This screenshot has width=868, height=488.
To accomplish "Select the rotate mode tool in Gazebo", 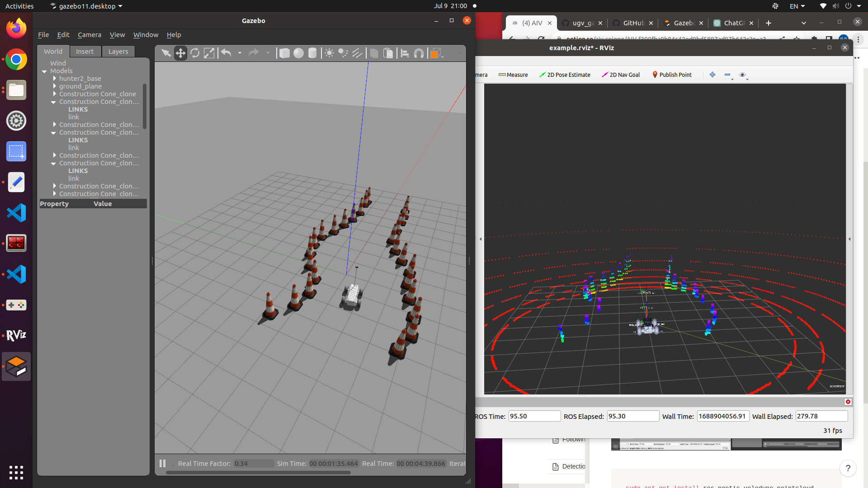I will 195,53.
